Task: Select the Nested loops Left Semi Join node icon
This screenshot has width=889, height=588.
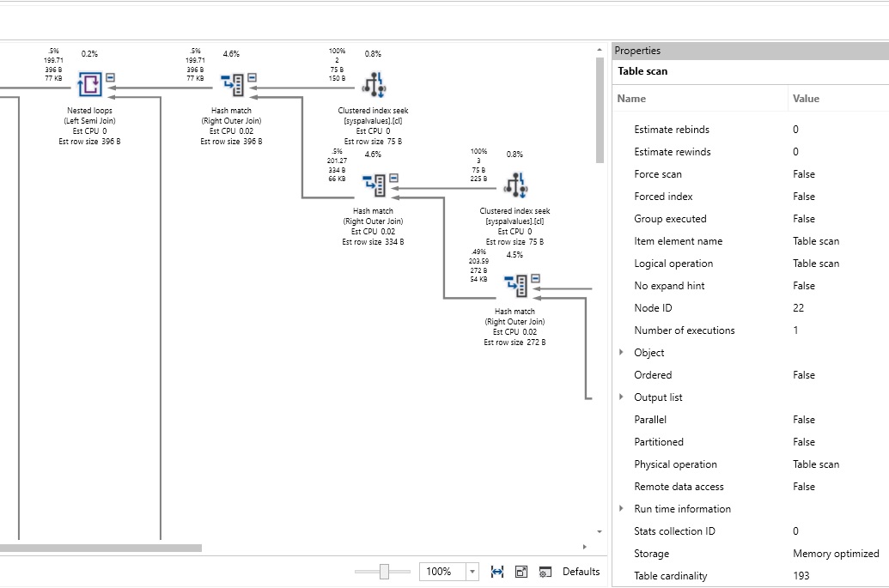Action: [x=89, y=84]
